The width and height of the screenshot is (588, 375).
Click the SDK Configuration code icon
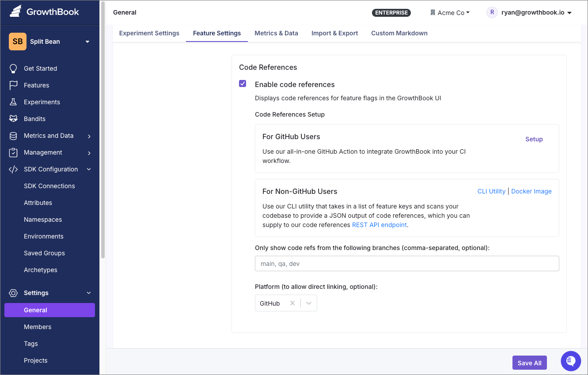click(14, 169)
